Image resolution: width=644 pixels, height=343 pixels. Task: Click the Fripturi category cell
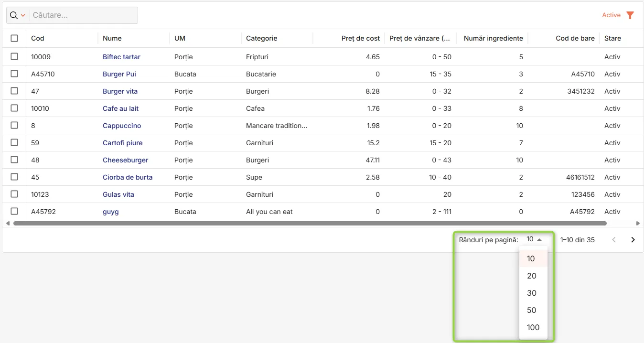point(257,57)
